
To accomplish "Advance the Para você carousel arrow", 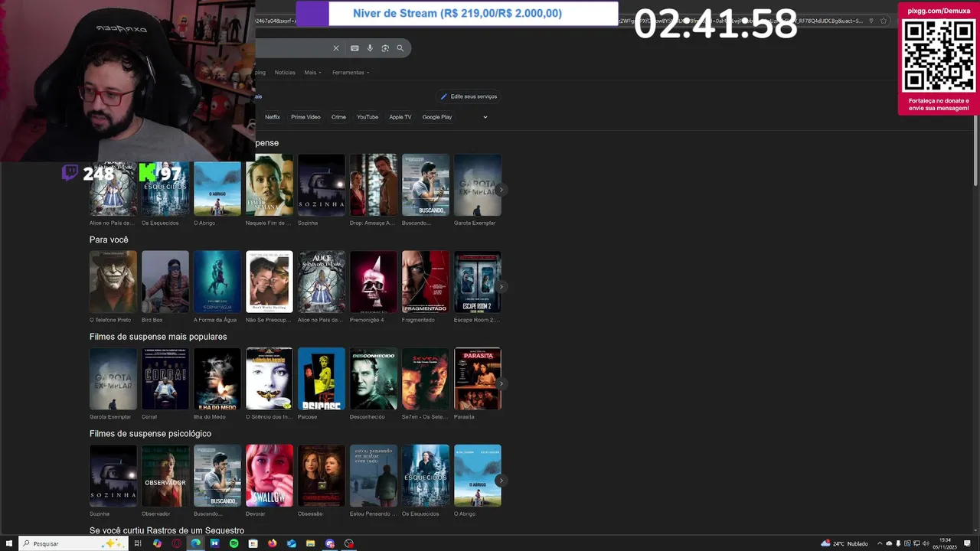I will (x=501, y=286).
